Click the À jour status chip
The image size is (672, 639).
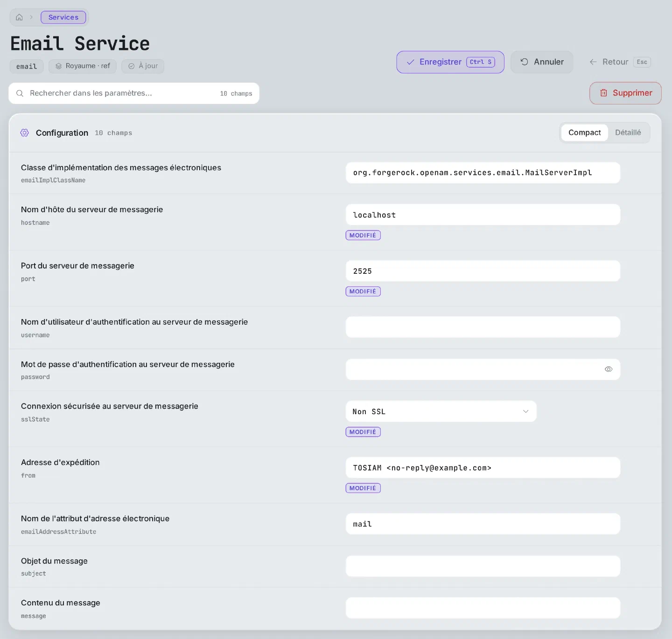143,66
